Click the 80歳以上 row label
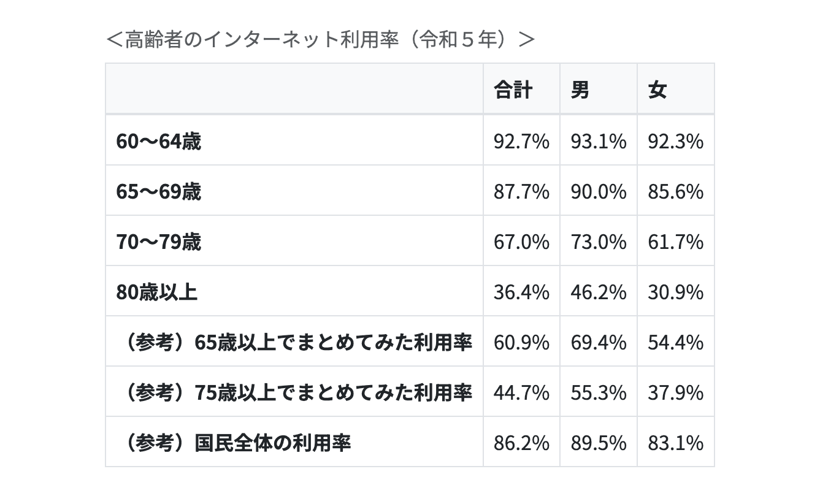Screen dimensions: 839x504 157,292
